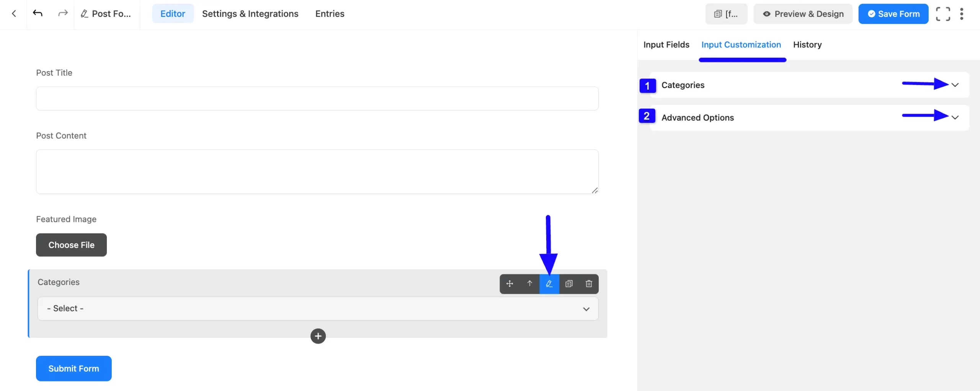The image size is (980, 391).
Task: Copy the form shortcode button
Action: click(x=726, y=14)
